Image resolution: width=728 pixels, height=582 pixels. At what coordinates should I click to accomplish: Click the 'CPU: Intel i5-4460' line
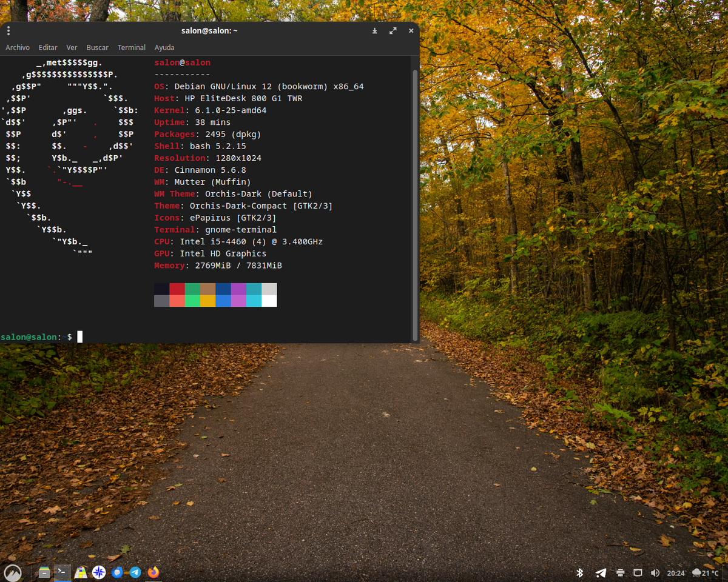click(x=238, y=241)
